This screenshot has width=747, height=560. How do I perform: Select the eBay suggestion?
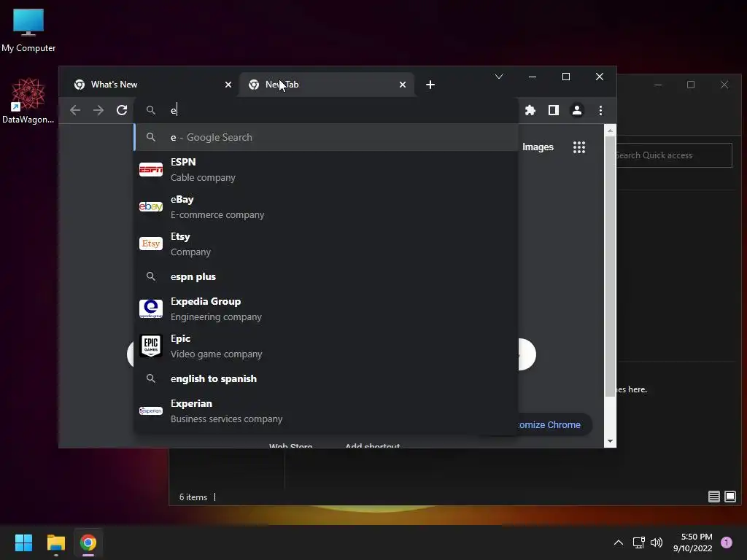326,206
